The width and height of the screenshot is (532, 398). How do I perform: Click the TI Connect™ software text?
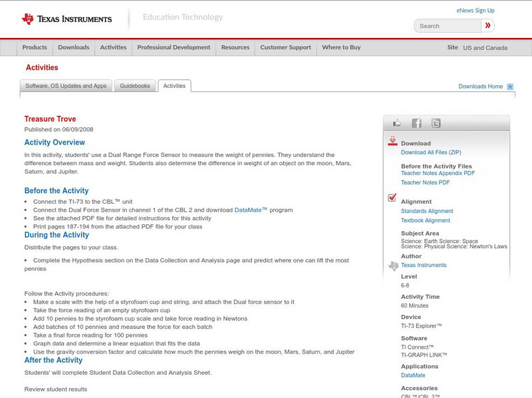(x=418, y=347)
